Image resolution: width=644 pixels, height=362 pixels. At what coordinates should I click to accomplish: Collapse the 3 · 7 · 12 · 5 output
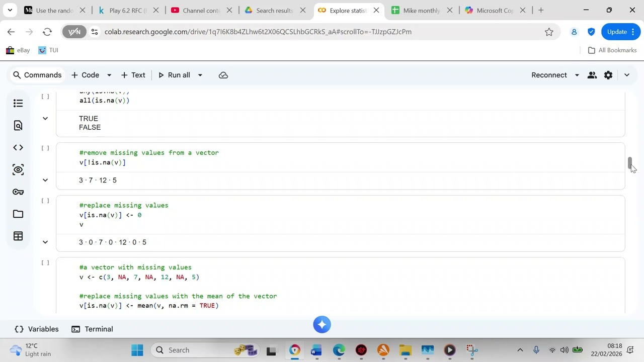[x=45, y=180]
